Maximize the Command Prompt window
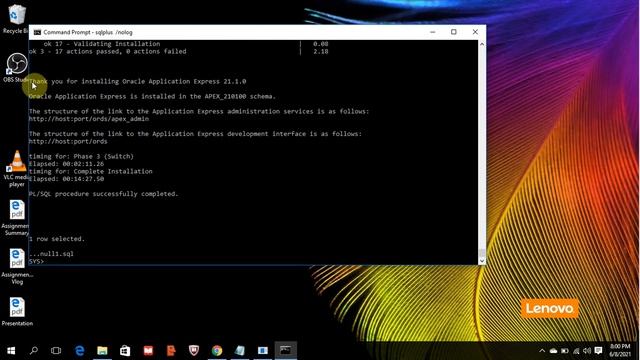 453,32
